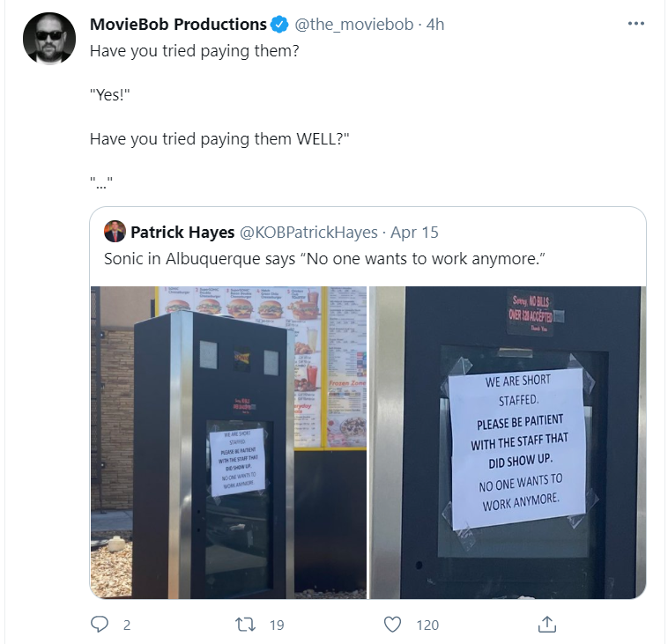Click the 4h timestamp link
This screenshot has height=644, width=668.
[x=435, y=25]
